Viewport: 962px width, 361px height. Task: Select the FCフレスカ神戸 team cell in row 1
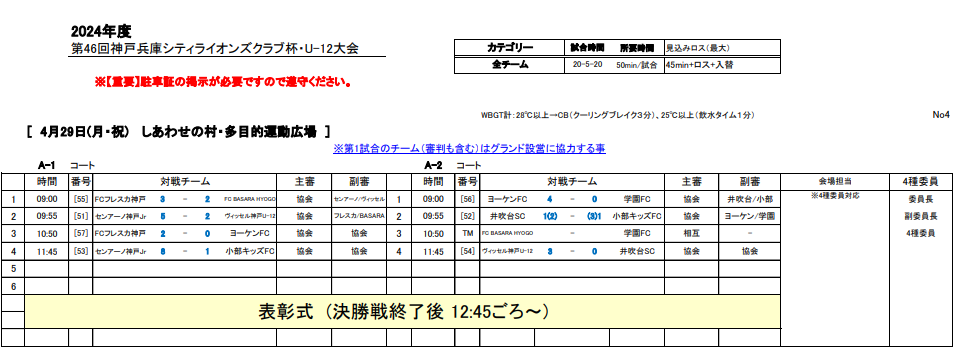[120, 200]
